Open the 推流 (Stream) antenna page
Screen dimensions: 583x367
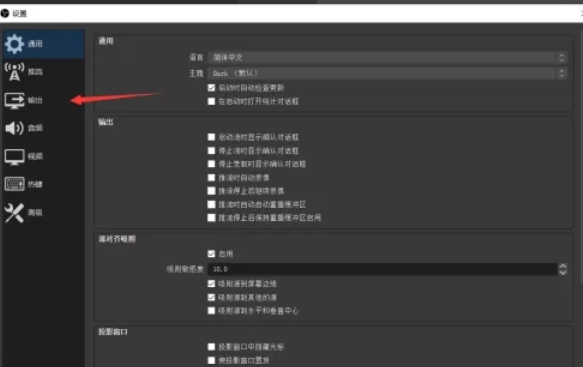pyautogui.click(x=43, y=72)
